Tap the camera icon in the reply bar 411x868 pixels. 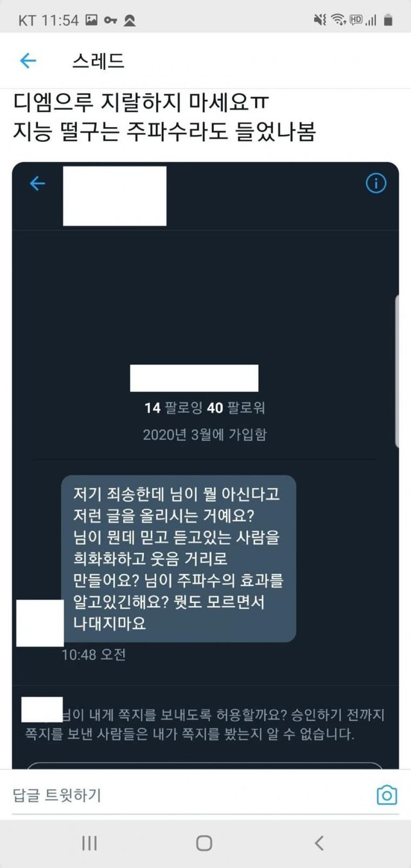[387, 795]
